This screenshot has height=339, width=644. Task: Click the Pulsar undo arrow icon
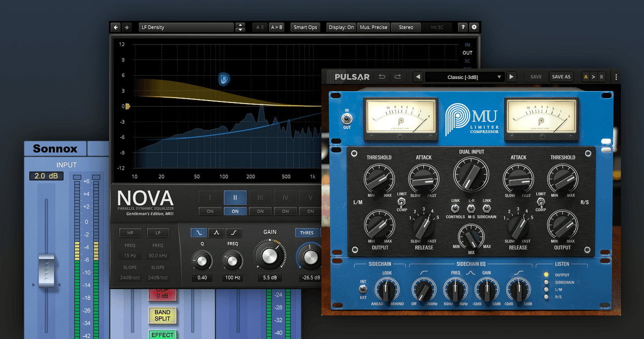pyautogui.click(x=382, y=77)
